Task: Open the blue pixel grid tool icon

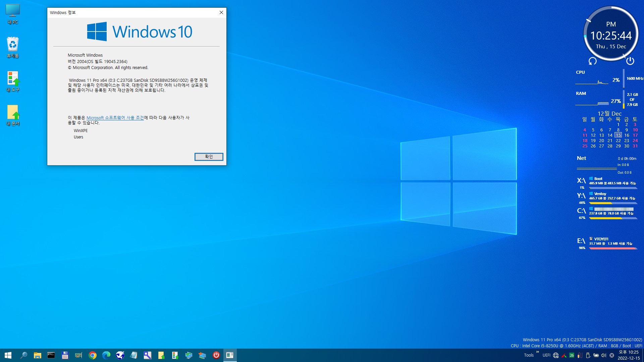Action: coord(148,355)
